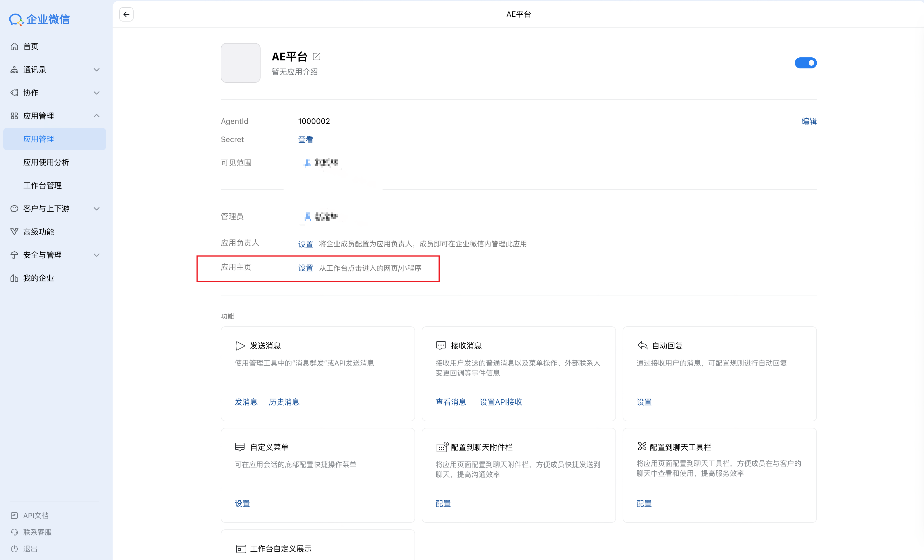Click 配置 under 配置到聊天工具栏
924x560 pixels.
[x=644, y=503]
